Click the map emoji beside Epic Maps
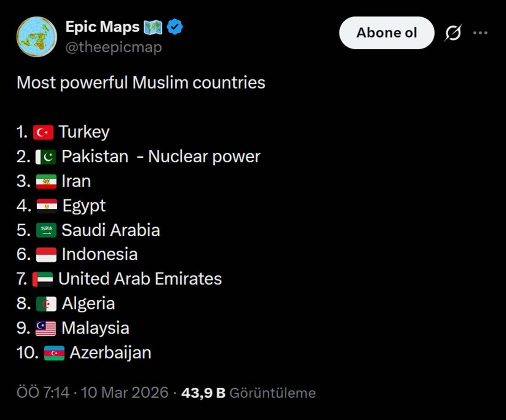This screenshot has height=420, width=506. (x=153, y=27)
